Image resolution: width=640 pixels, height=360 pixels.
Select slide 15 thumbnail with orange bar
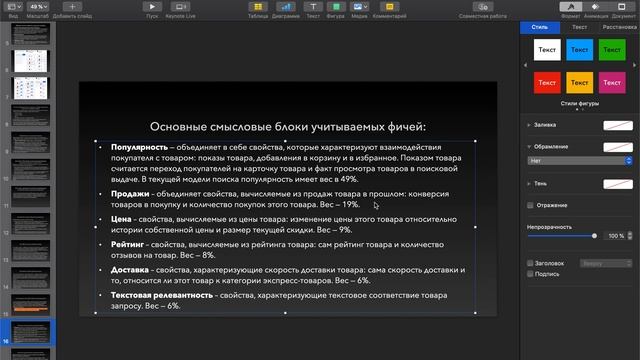31,305
